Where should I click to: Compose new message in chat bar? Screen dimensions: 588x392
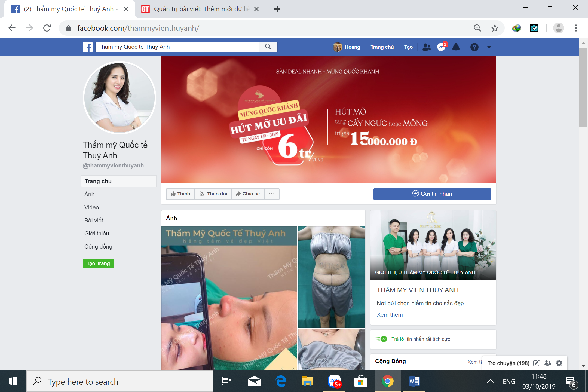[536, 363]
